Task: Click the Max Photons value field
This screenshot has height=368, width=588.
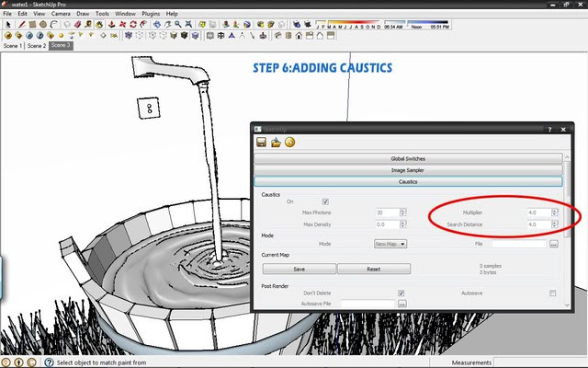Action: tap(388, 213)
